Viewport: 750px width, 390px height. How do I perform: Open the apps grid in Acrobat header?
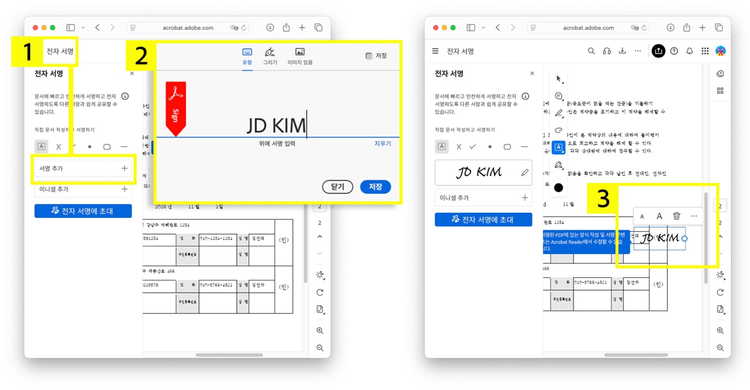(705, 51)
